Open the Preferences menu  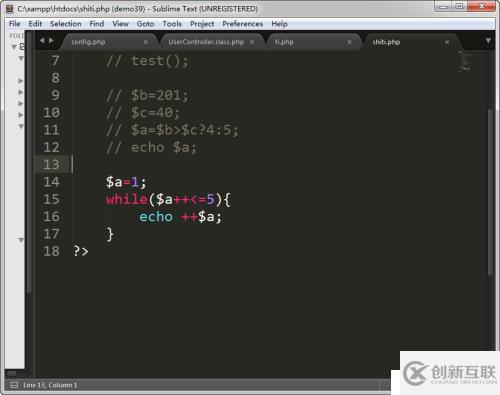click(x=243, y=24)
